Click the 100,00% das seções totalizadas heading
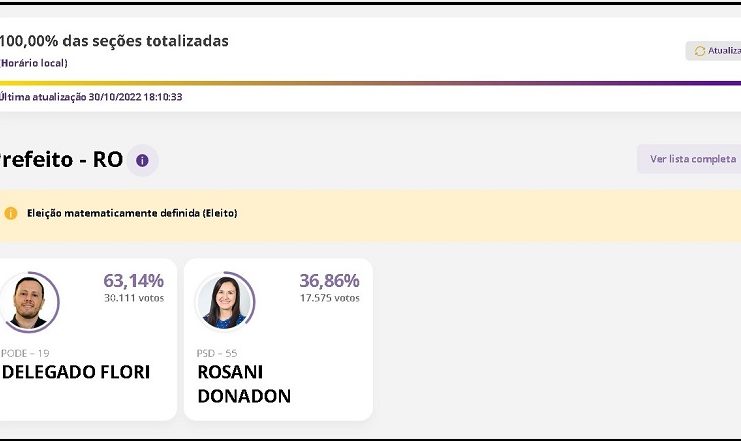This screenshot has width=741, height=441. pos(114,41)
